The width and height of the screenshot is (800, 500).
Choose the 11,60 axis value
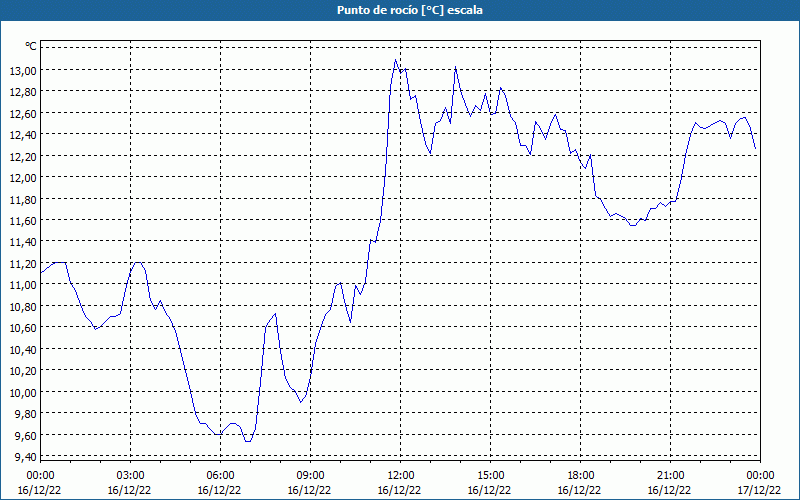[x=23, y=220]
